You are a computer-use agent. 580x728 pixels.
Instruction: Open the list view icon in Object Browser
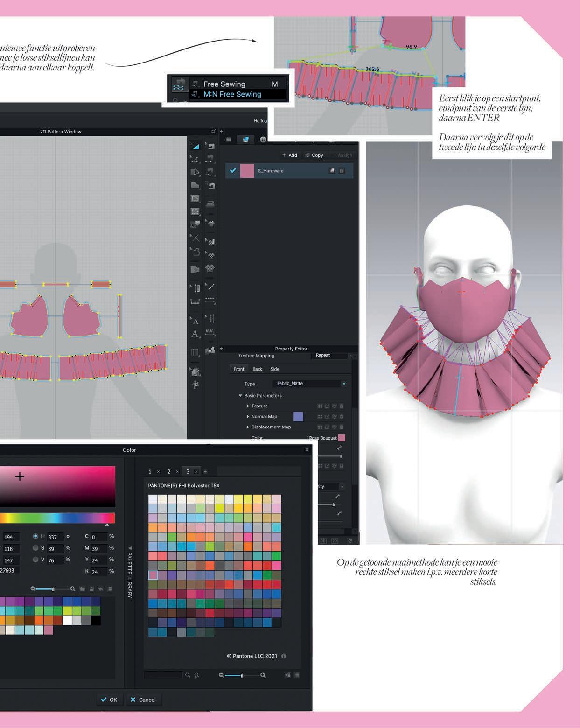229,139
